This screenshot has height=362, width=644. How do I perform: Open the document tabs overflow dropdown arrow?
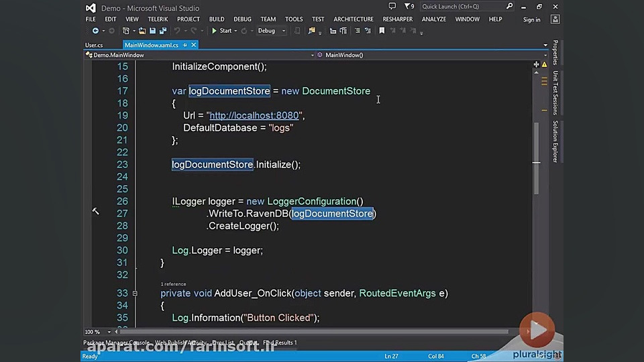point(545,45)
